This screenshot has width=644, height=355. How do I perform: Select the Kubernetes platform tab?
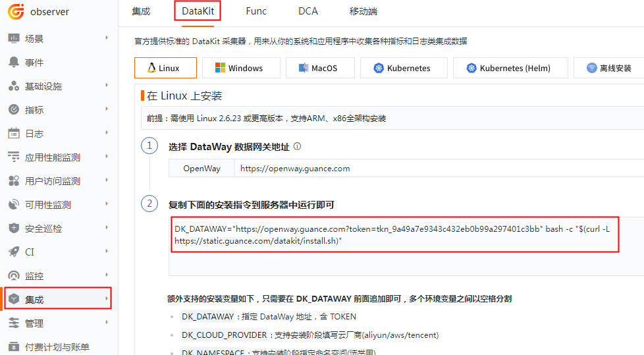(404, 68)
